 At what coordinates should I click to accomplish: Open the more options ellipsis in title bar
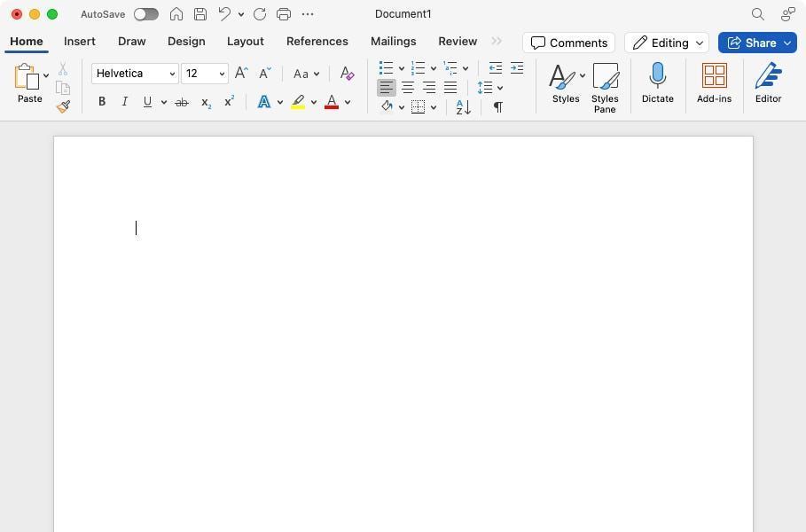coord(308,14)
